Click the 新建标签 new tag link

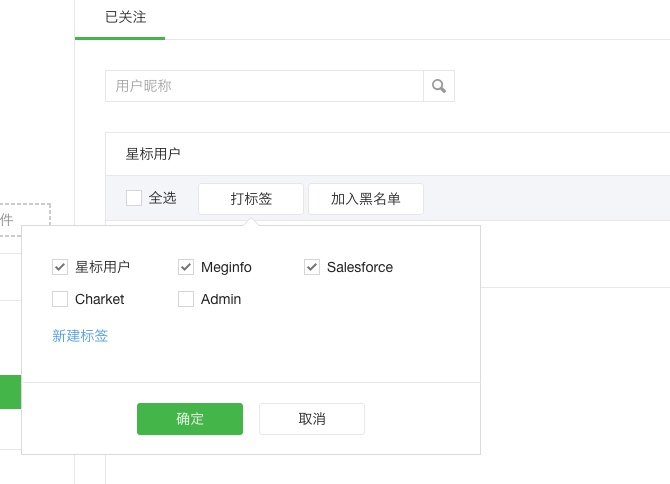point(80,336)
